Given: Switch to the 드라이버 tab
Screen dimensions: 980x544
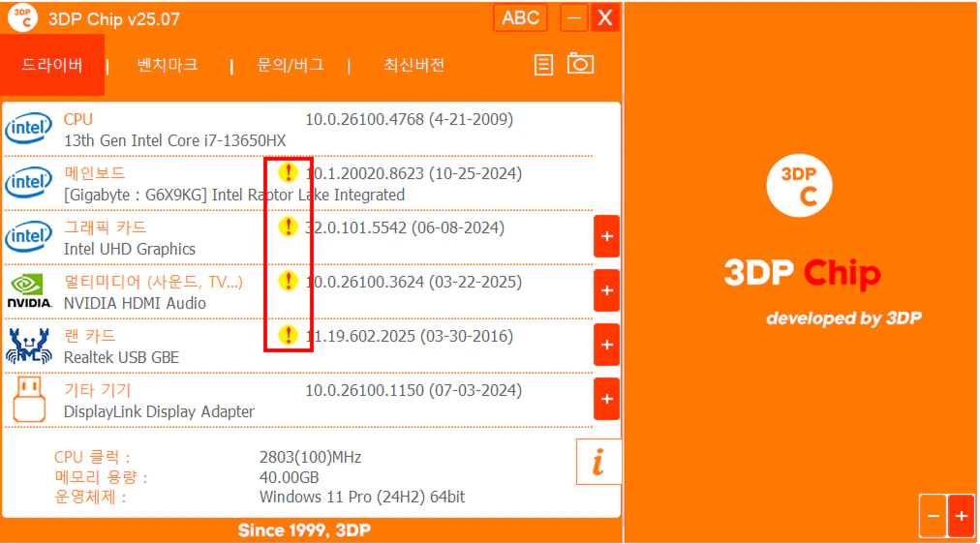Looking at the screenshot, I should 52,65.
